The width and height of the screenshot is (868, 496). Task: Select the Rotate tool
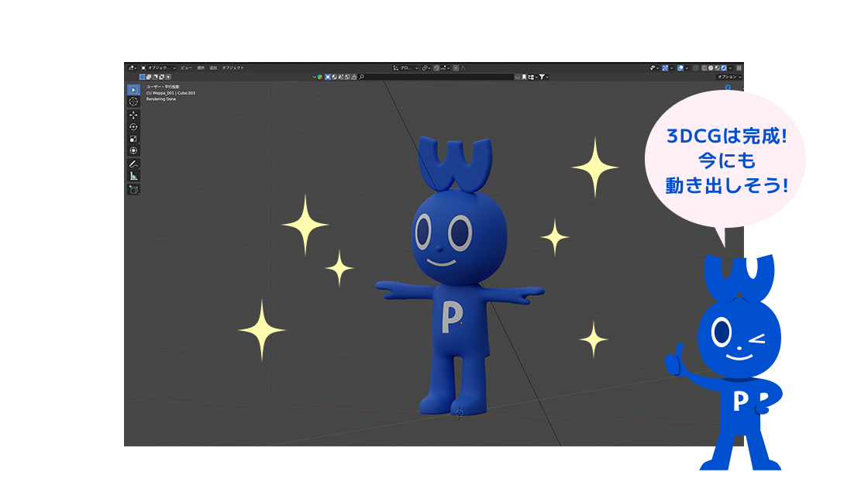point(133,126)
